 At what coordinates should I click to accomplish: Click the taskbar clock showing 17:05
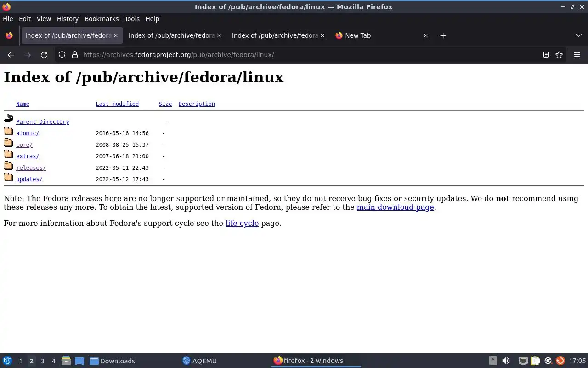coord(577,361)
